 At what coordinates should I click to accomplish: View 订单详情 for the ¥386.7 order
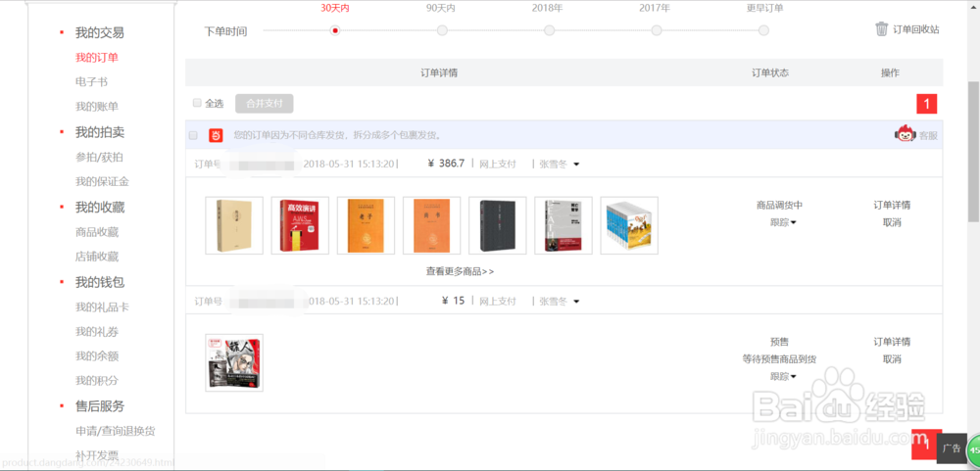[x=892, y=205]
